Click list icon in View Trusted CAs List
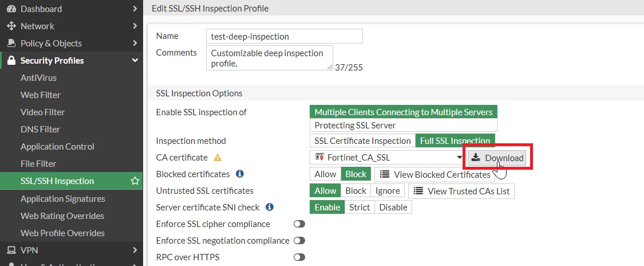Viewport: 644px width, 266px height. point(418,191)
